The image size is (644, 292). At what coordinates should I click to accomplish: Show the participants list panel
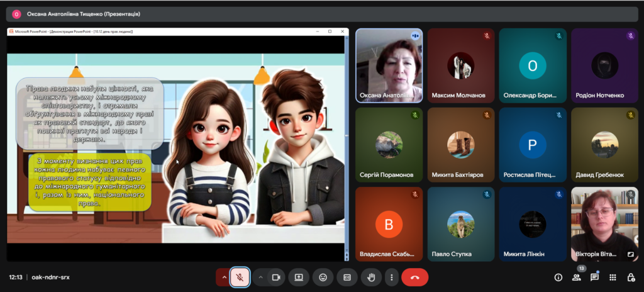[576, 278]
